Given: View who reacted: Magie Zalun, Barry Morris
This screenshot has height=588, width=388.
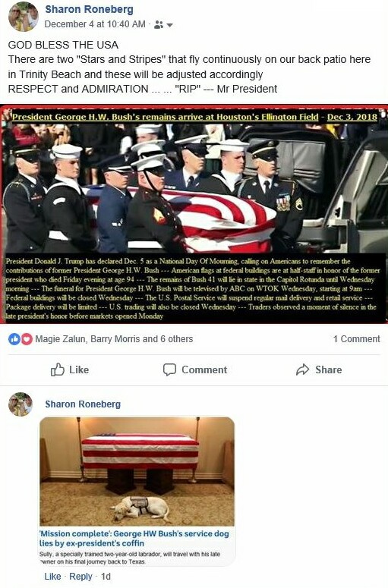Looking at the screenshot, I should point(114,339).
